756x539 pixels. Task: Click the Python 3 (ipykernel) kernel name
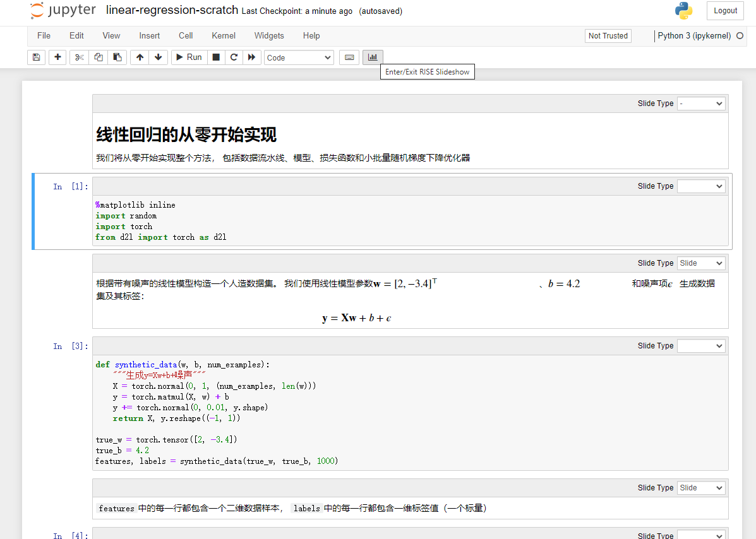[694, 35]
